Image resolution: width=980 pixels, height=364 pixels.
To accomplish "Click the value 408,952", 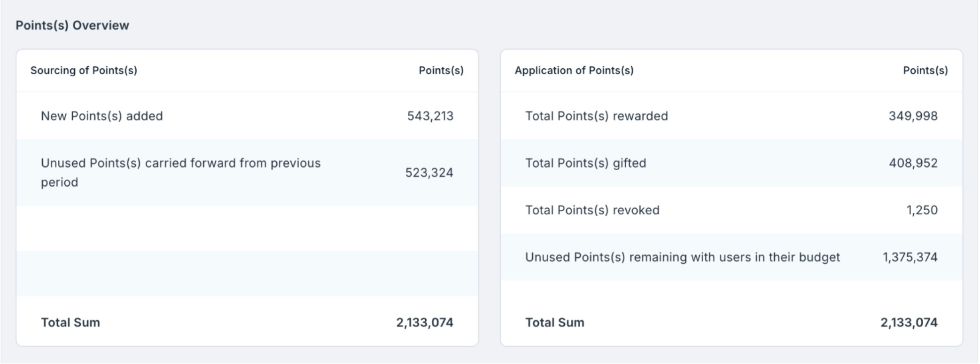I will coord(913,163).
